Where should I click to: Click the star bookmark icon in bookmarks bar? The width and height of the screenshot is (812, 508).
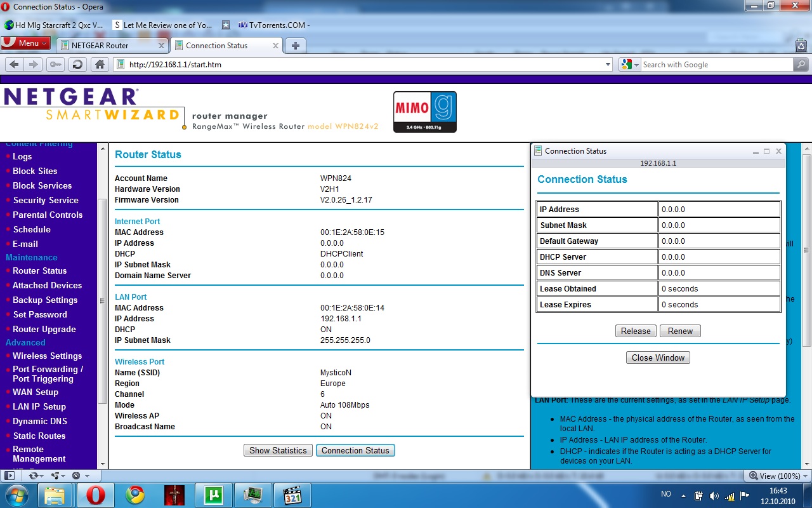pyautogui.click(x=226, y=25)
